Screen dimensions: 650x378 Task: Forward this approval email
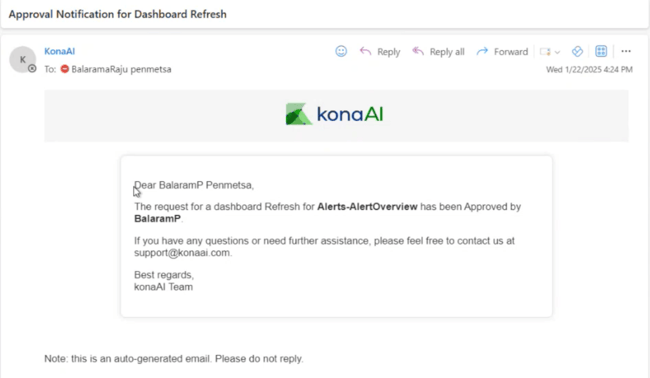[502, 52]
